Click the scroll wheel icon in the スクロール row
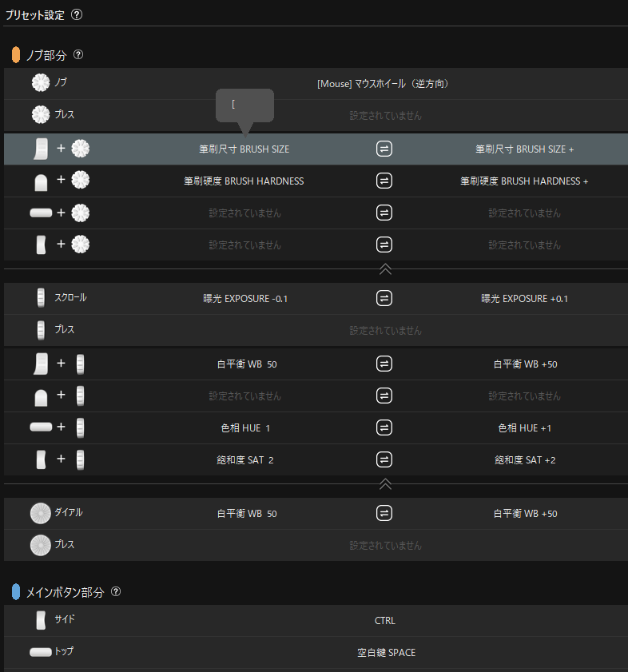Screen dimensions: 628x672 pyautogui.click(x=41, y=297)
